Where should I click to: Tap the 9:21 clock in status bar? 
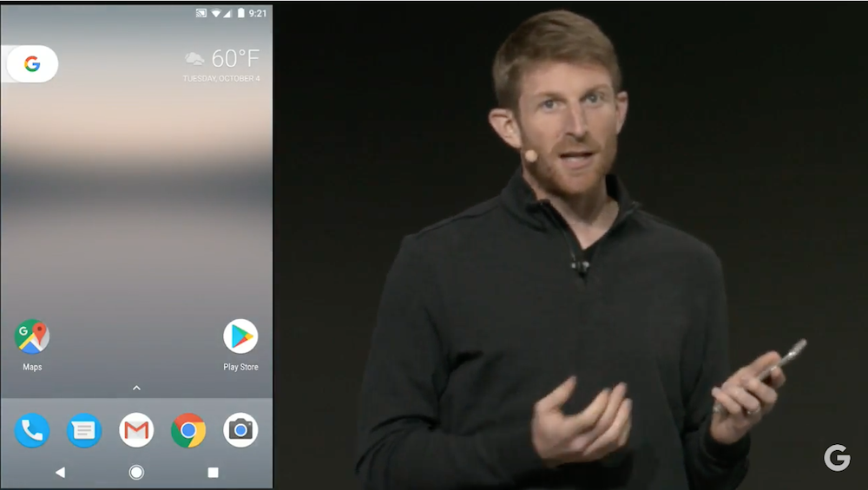click(x=258, y=13)
